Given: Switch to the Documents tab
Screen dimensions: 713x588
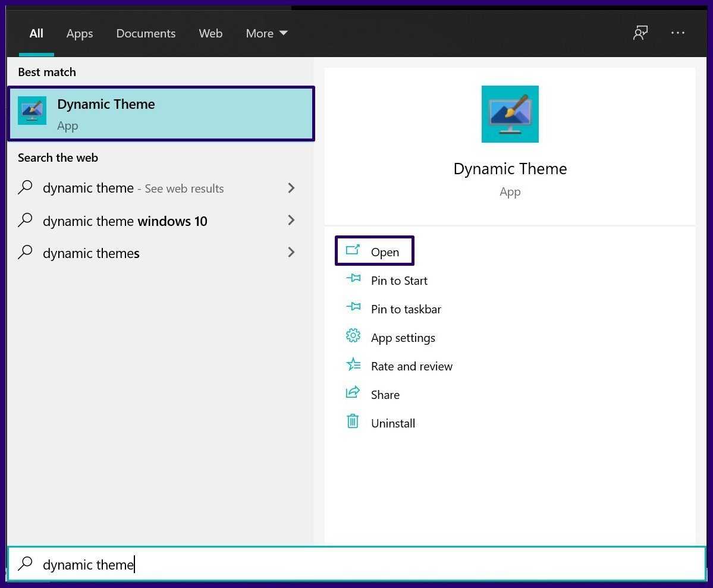Looking at the screenshot, I should tap(146, 33).
